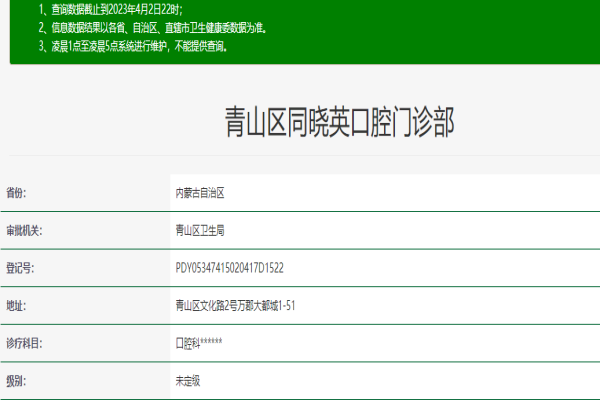The height and width of the screenshot is (400, 600).
Task: Select the value 内蒙古自治区
Action: 200,193
